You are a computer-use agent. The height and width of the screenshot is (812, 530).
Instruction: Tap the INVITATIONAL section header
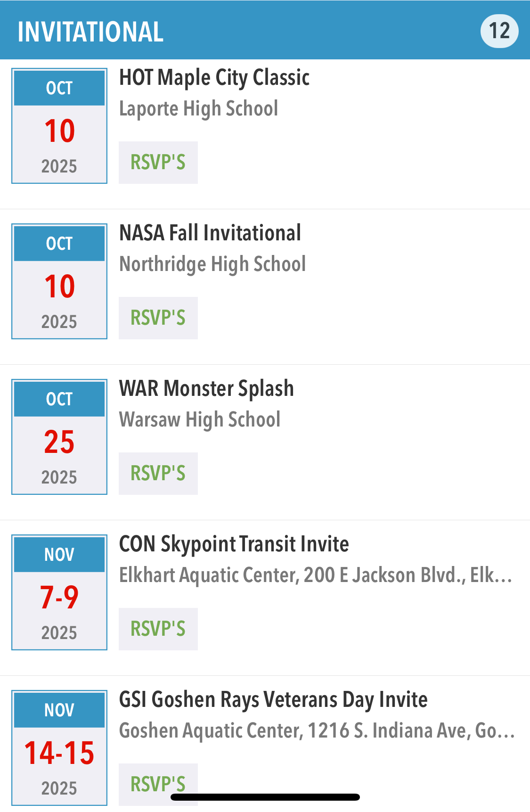point(90,32)
